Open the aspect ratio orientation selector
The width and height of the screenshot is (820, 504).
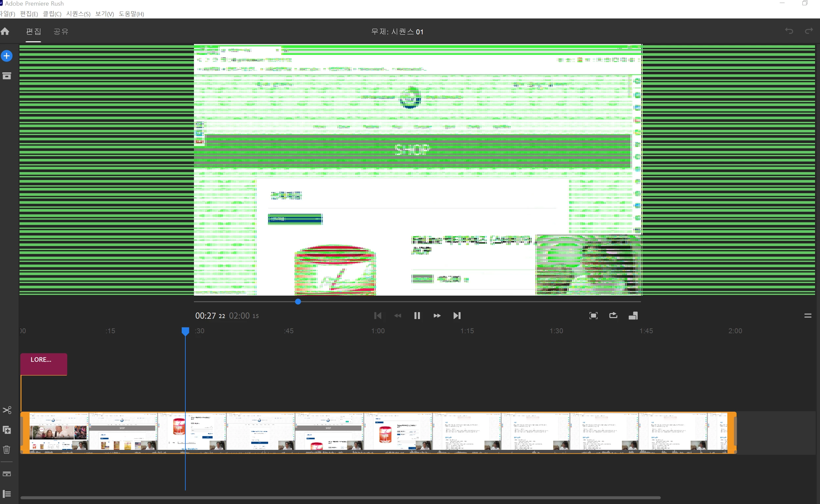pyautogui.click(x=633, y=316)
